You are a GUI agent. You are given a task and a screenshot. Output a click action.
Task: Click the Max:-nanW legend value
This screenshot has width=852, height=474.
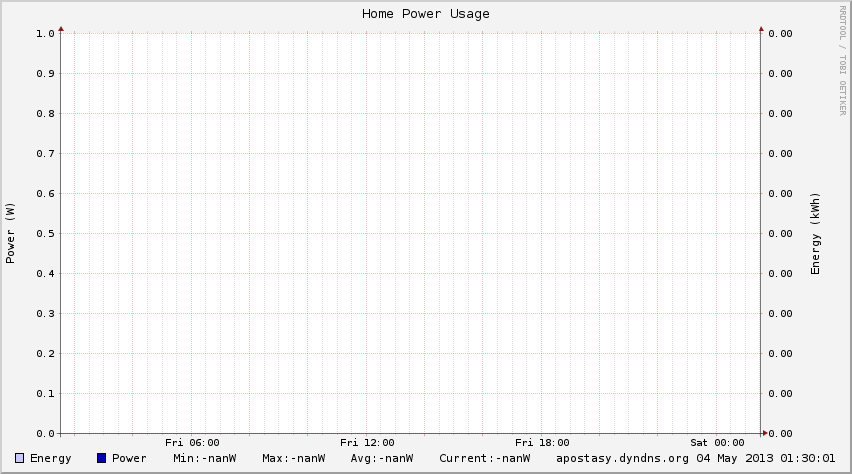tap(293, 458)
